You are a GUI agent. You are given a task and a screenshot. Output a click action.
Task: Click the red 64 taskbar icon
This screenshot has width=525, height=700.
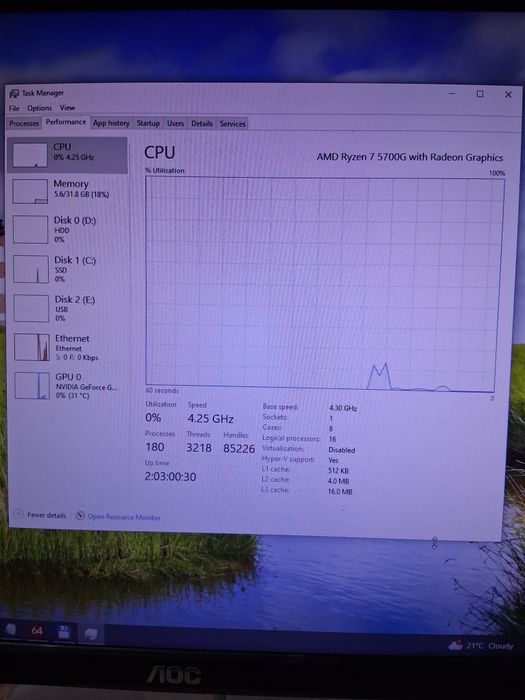pos(37,631)
